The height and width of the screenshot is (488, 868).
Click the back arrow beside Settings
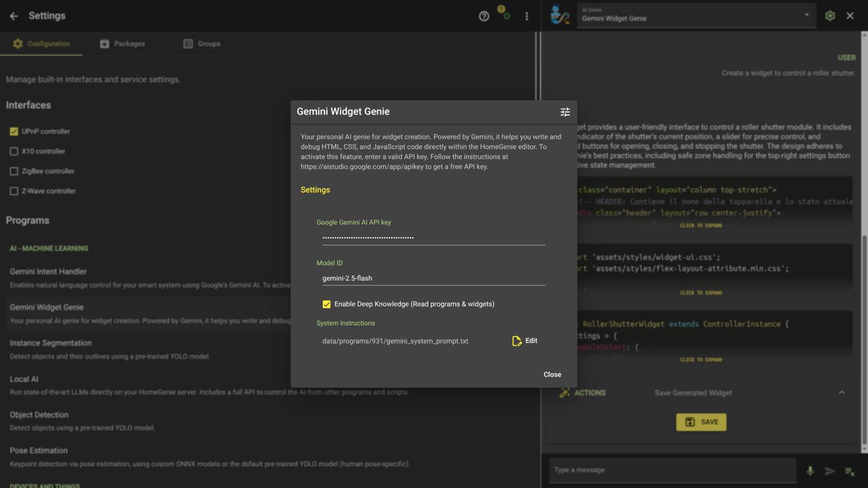(x=14, y=16)
